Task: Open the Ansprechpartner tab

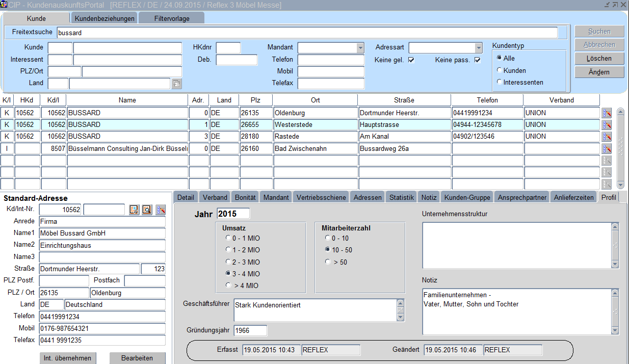Action: click(x=521, y=197)
